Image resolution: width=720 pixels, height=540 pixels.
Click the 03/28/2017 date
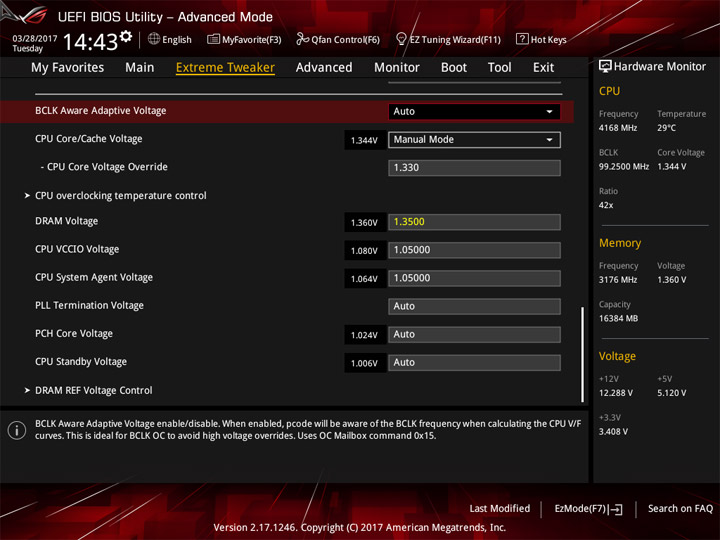click(x=34, y=39)
